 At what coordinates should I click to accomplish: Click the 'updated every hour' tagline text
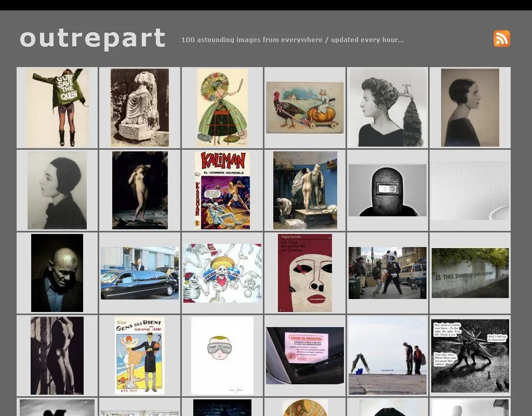tap(292, 40)
